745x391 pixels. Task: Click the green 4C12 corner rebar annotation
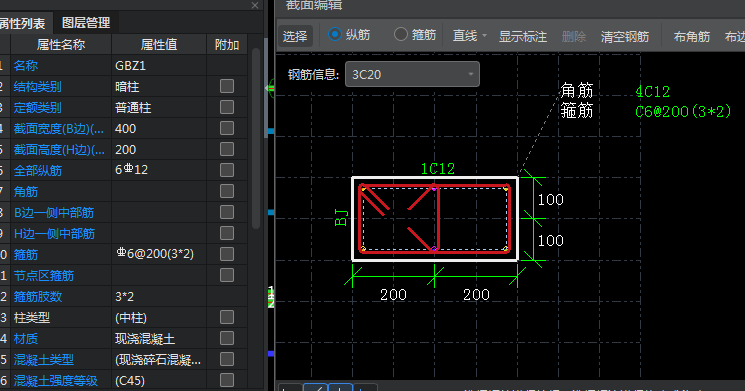[x=652, y=92]
